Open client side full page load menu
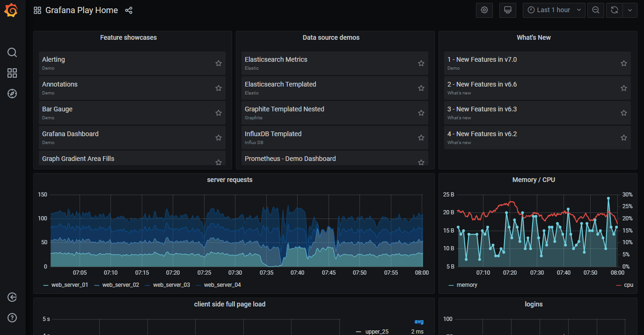 [229, 304]
